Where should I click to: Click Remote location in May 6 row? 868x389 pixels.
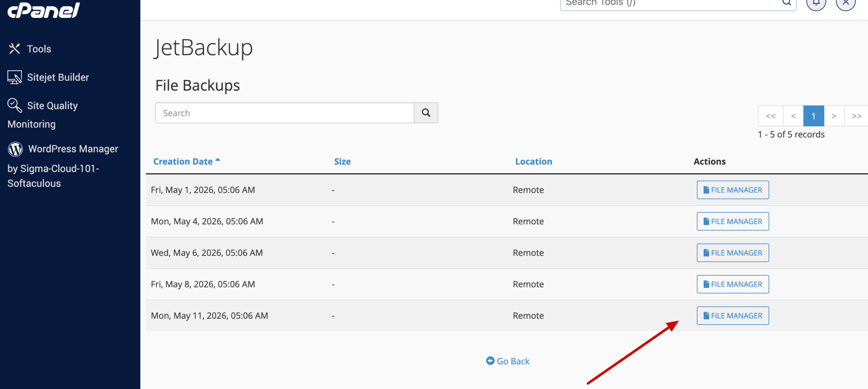(528, 253)
